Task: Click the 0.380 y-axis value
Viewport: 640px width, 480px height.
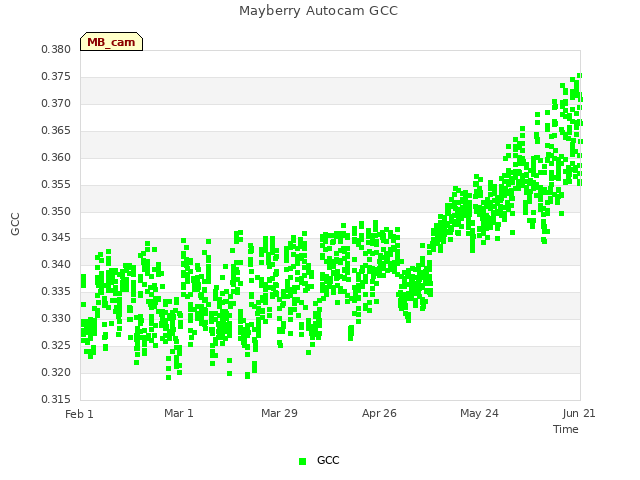Action: [x=56, y=50]
